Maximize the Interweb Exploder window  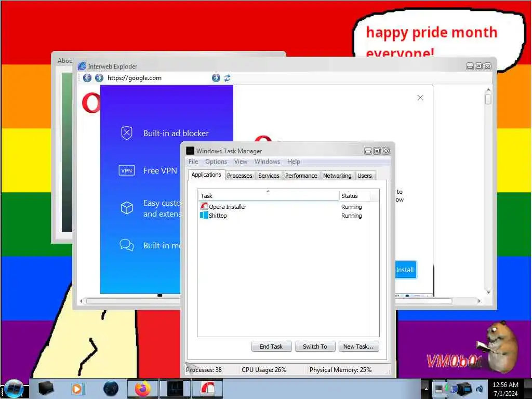point(478,66)
